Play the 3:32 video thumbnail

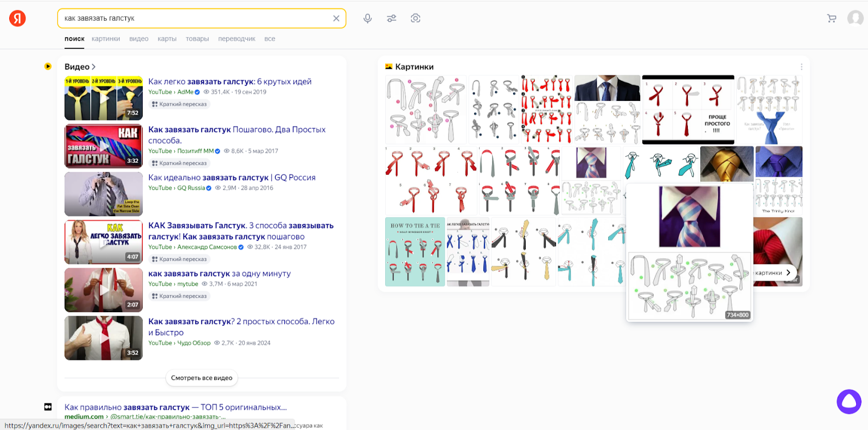[x=104, y=146]
